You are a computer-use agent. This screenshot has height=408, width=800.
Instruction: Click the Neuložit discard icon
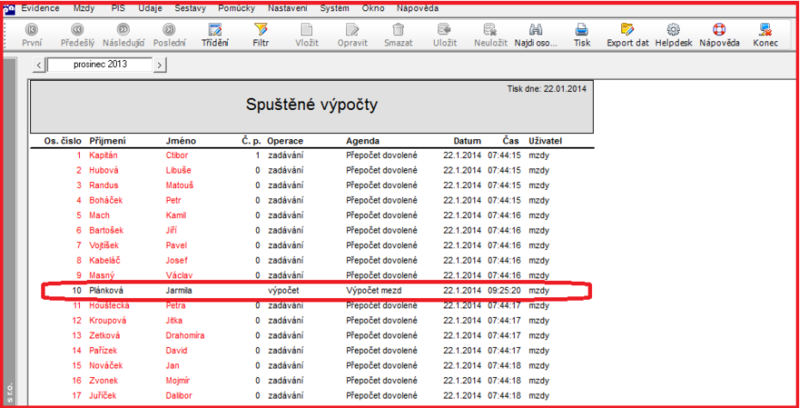coord(490,30)
